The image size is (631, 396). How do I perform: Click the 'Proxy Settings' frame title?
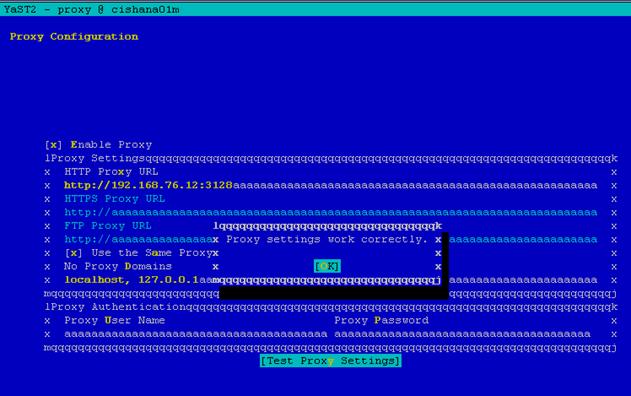tap(98, 158)
